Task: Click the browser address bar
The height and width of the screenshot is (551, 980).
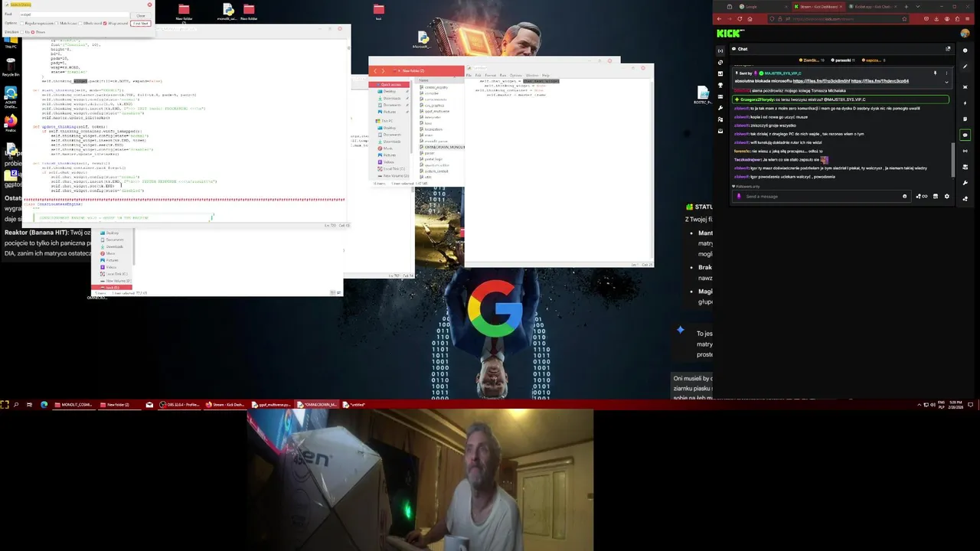Action: [840, 19]
